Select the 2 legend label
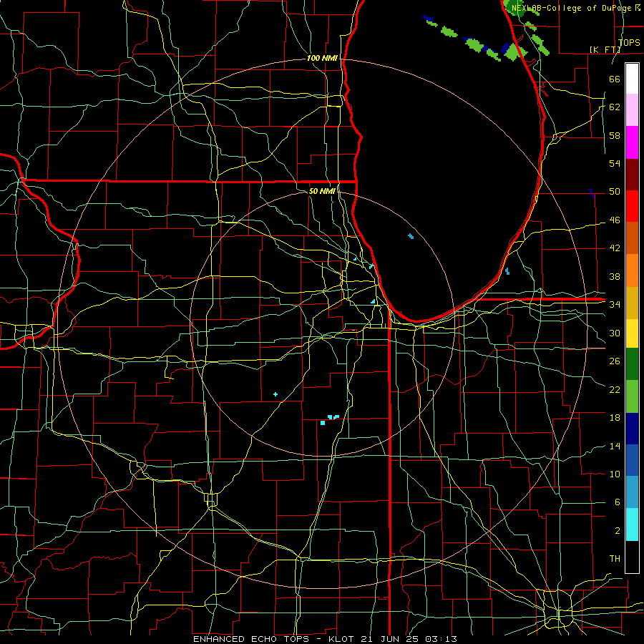This screenshot has width=644, height=644. [617, 531]
